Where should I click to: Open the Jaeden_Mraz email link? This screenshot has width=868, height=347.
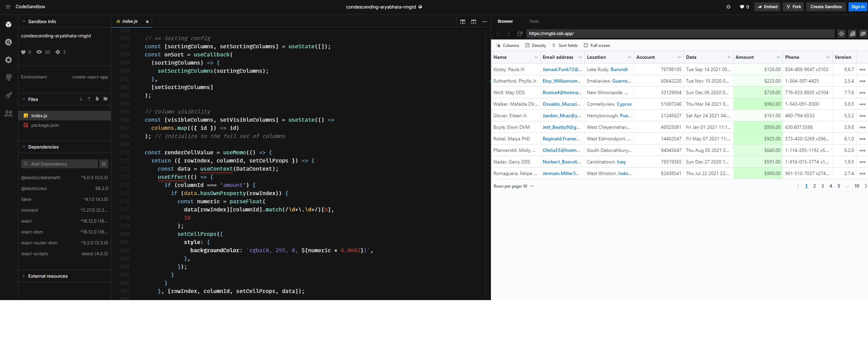coord(561,116)
